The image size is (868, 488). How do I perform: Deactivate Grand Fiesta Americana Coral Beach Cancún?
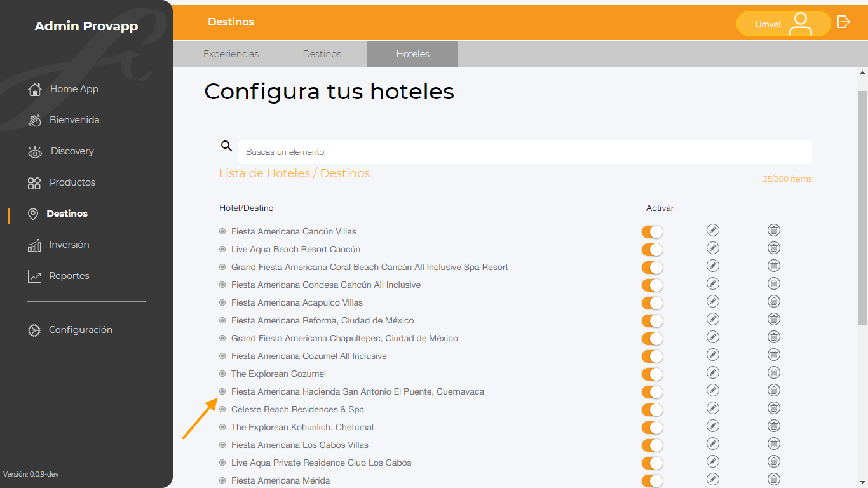(x=653, y=268)
